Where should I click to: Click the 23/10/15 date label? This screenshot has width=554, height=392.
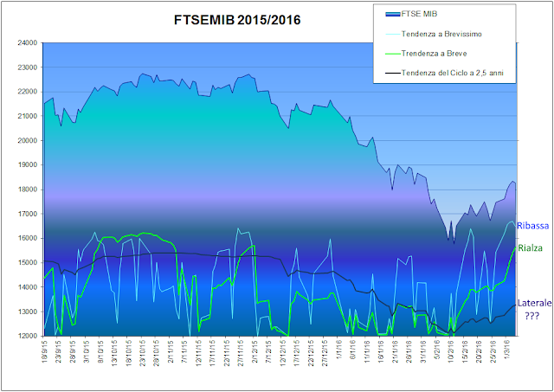coord(143,354)
